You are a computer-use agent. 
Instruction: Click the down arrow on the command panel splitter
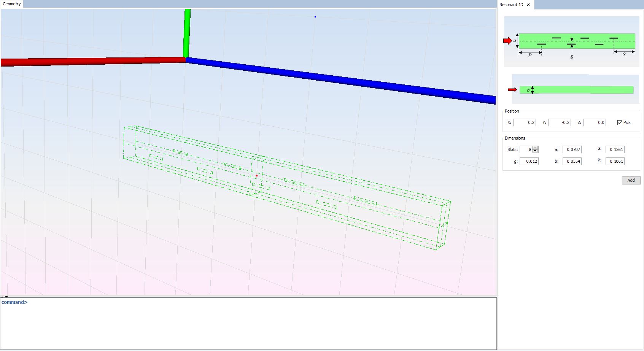pyautogui.click(x=6, y=297)
